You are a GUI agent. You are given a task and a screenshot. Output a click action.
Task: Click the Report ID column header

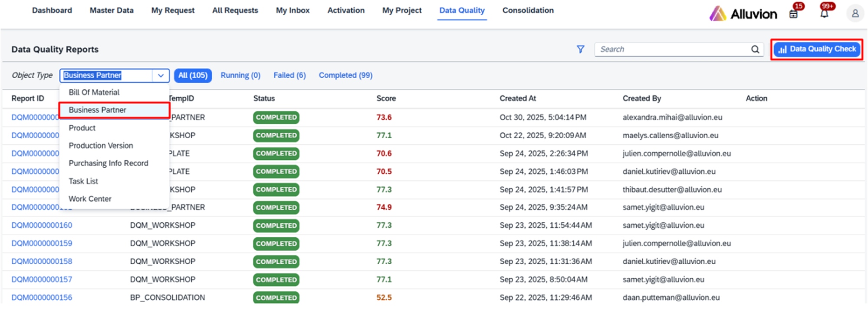coord(28,99)
